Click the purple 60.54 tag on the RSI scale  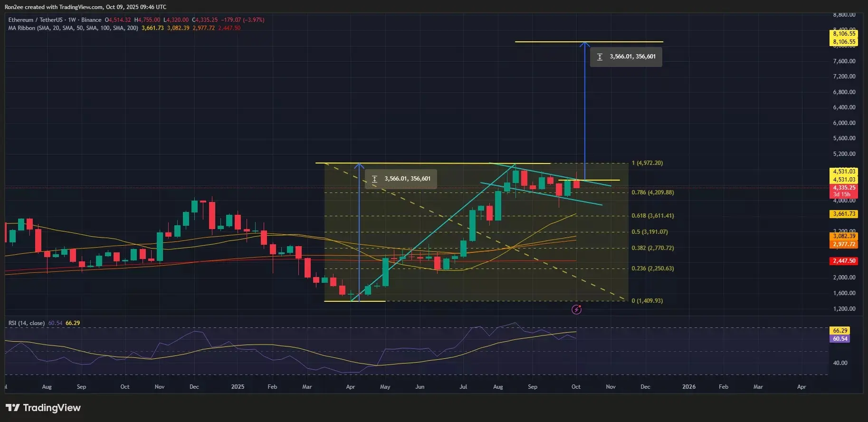pos(840,339)
